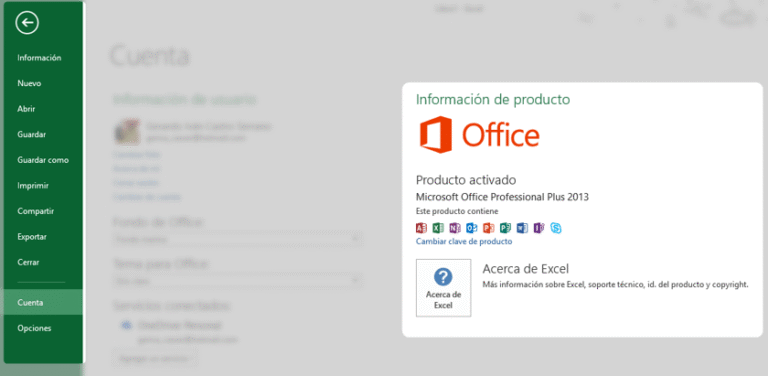Click the Skype/Lync icon in product contents
This screenshot has height=376, width=768.
tap(555, 228)
